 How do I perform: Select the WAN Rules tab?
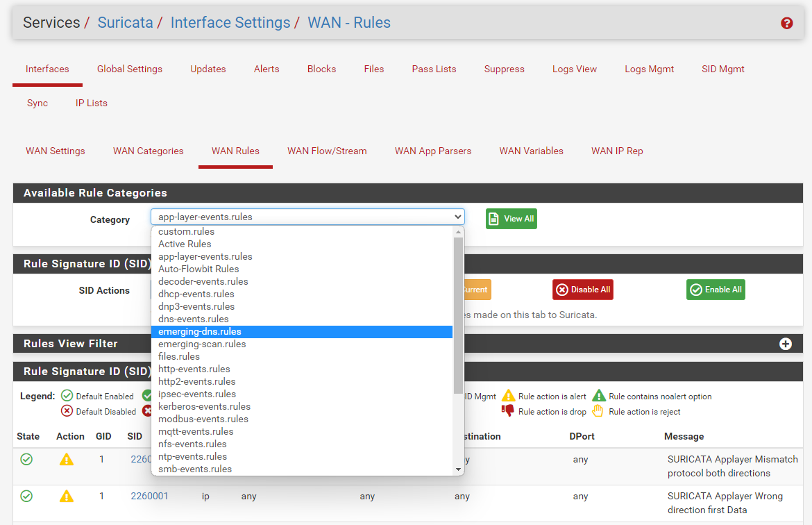(x=236, y=151)
